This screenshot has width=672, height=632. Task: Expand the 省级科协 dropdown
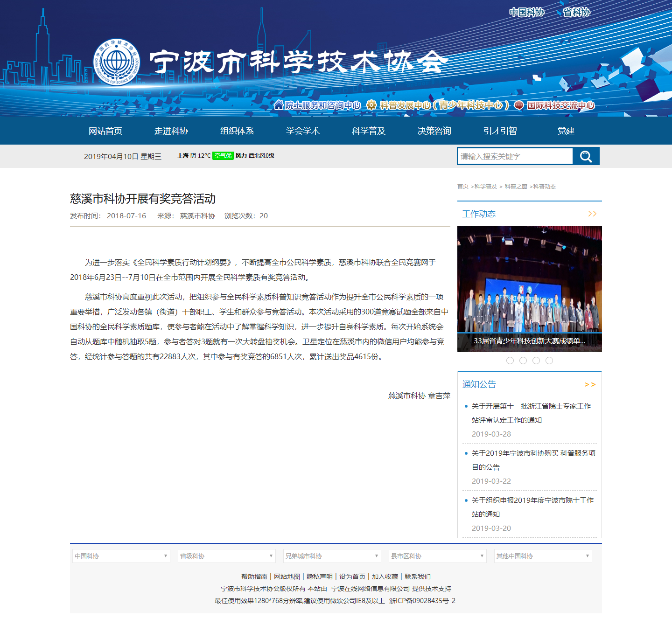click(x=227, y=556)
